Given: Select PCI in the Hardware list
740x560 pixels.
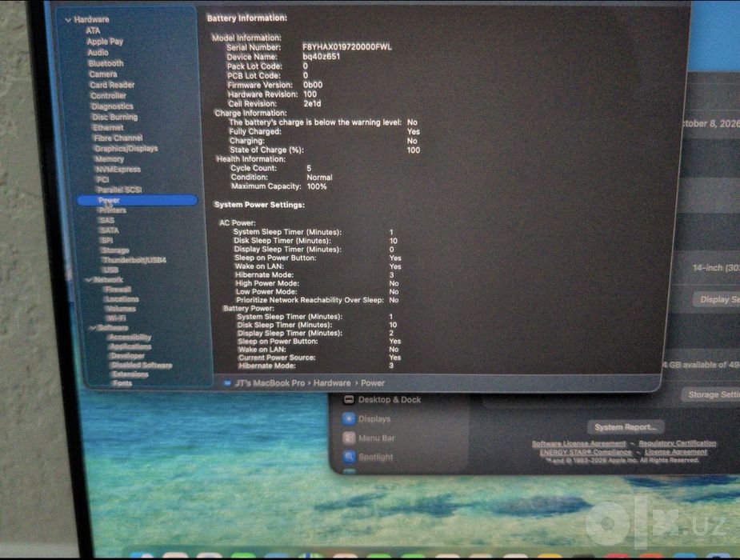Looking at the screenshot, I should [x=103, y=179].
